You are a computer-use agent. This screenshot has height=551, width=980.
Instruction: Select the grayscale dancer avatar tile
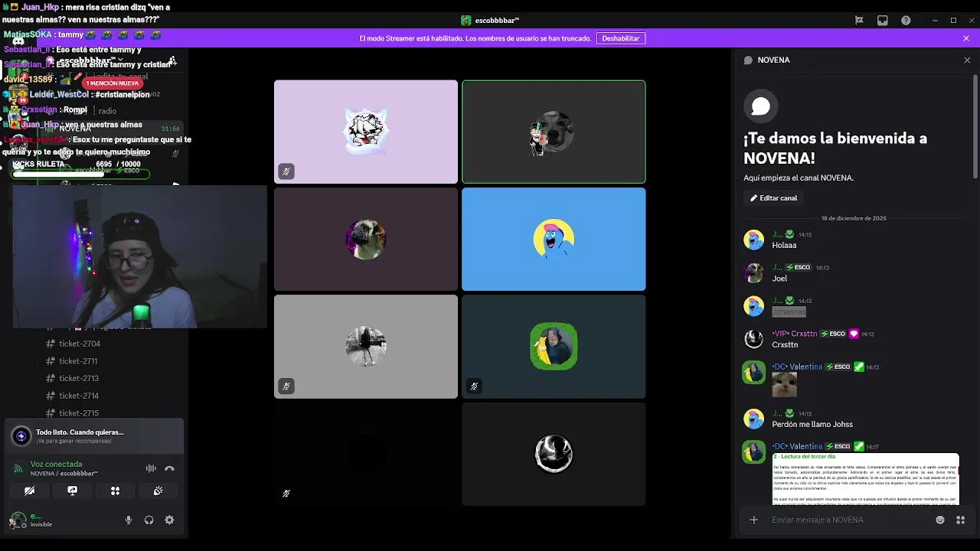coord(366,347)
